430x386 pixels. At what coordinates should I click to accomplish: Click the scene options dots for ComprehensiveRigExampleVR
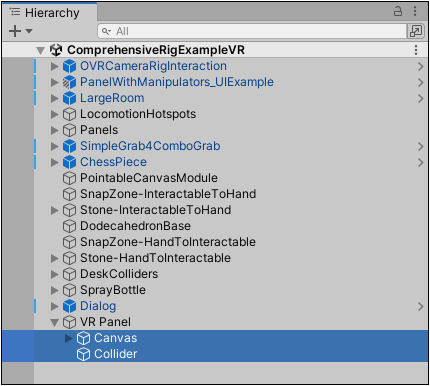click(416, 50)
